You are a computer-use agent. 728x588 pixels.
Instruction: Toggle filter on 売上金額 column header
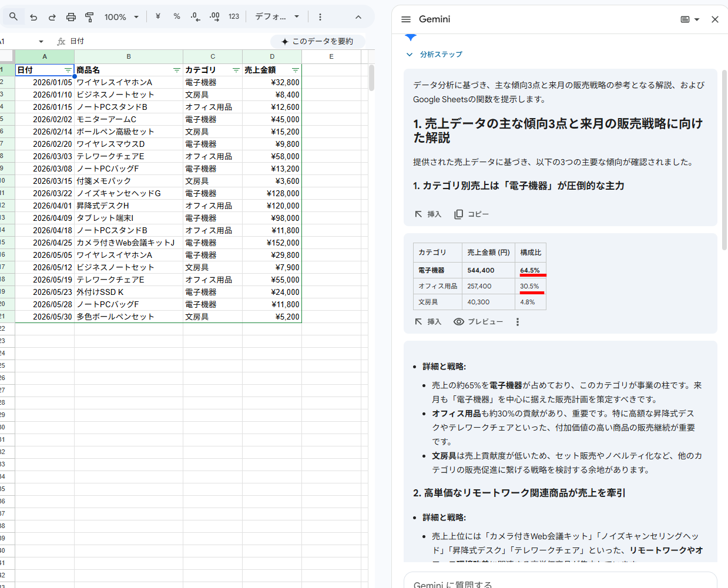tap(295, 70)
